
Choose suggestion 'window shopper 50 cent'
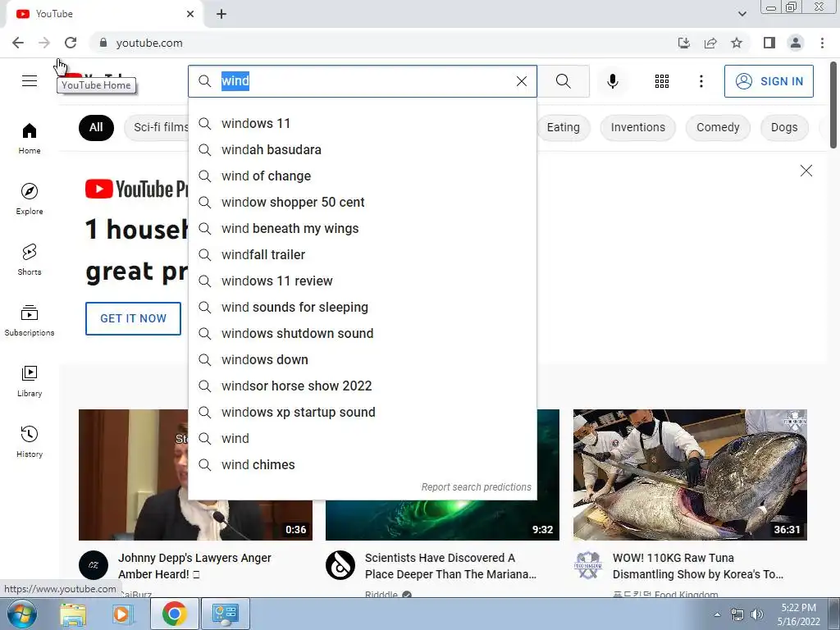[x=362, y=202]
